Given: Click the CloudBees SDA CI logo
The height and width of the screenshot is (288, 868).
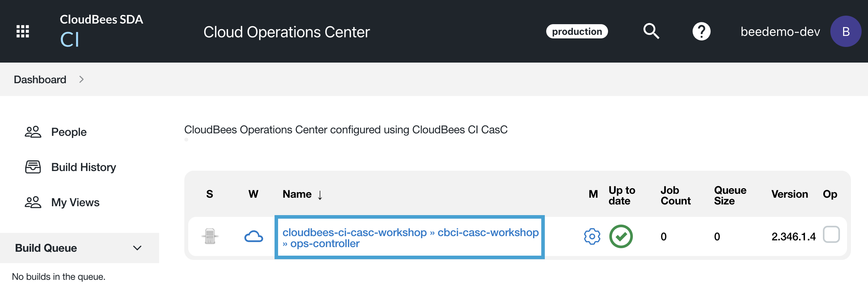Looking at the screenshot, I should (101, 31).
